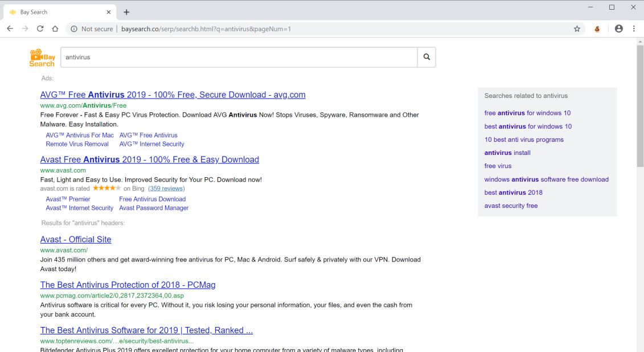Image resolution: width=644 pixels, height=352 pixels.
Task: Minimize the browser window
Action: [590, 7]
